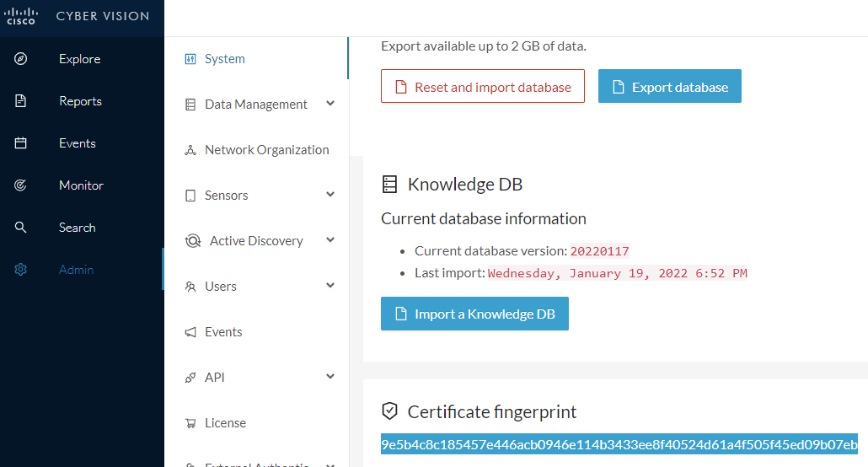Click the Admin gear icon

pos(20,269)
